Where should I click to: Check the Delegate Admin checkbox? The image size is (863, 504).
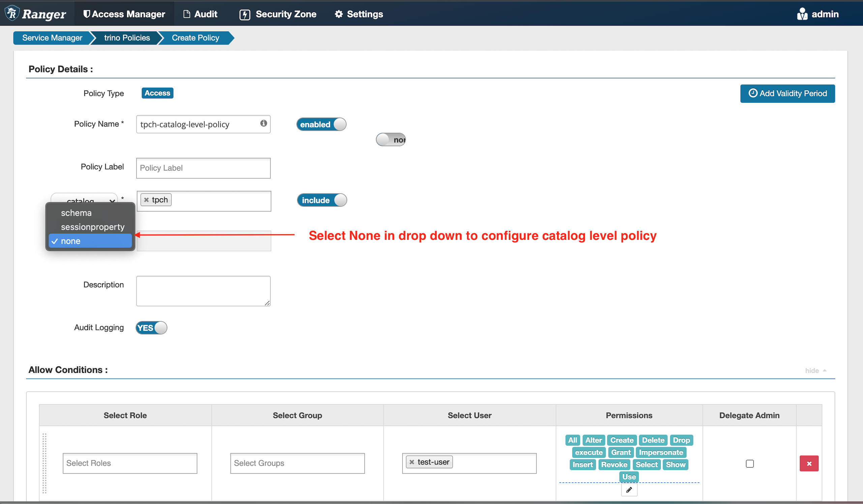click(x=749, y=464)
